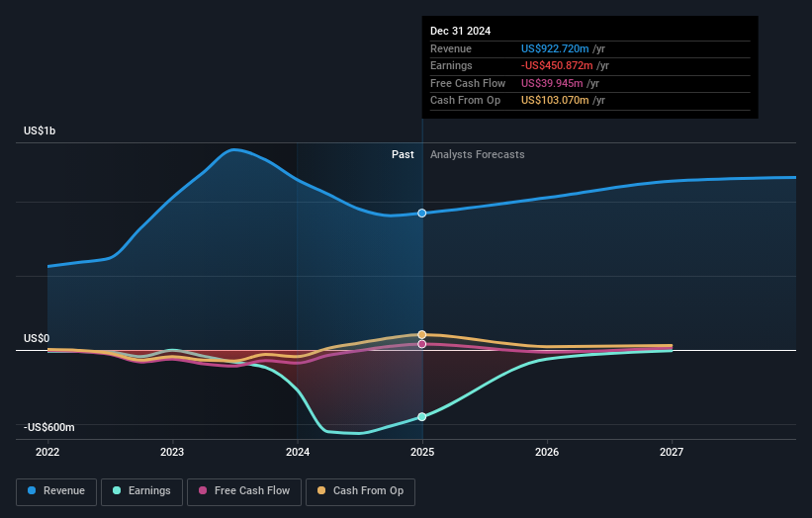Click the Cash From Op label in tooltip
The width and height of the screenshot is (812, 518).
tap(465, 101)
